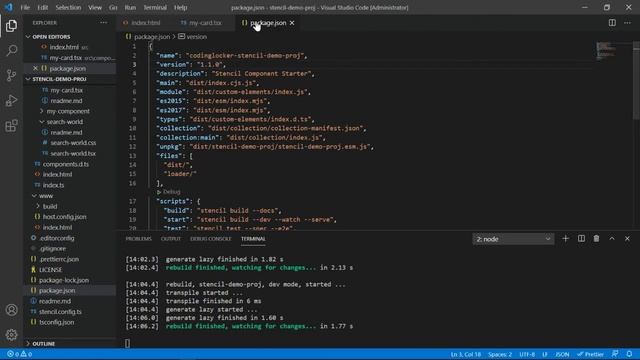
Task: Click the terminal input prompt cursor
Action: tap(127, 343)
